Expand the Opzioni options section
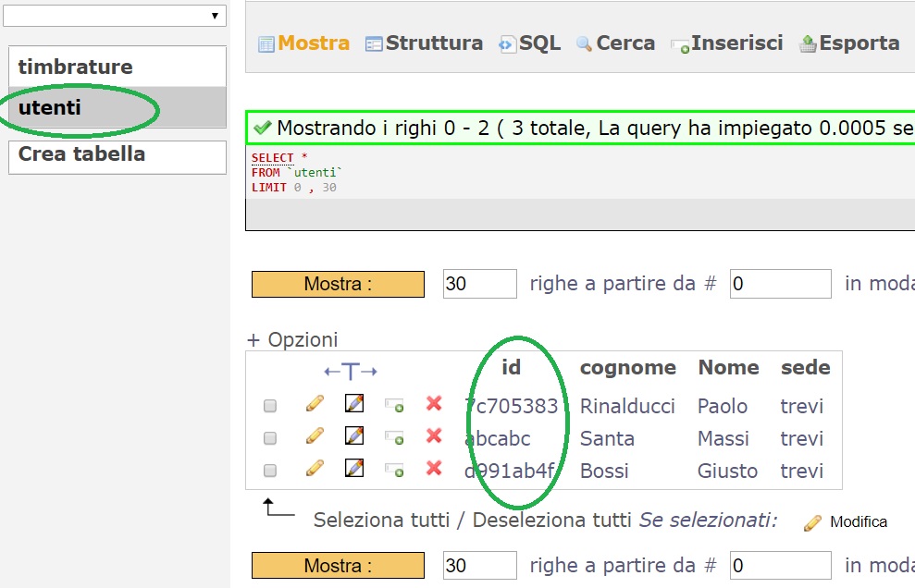 (292, 339)
